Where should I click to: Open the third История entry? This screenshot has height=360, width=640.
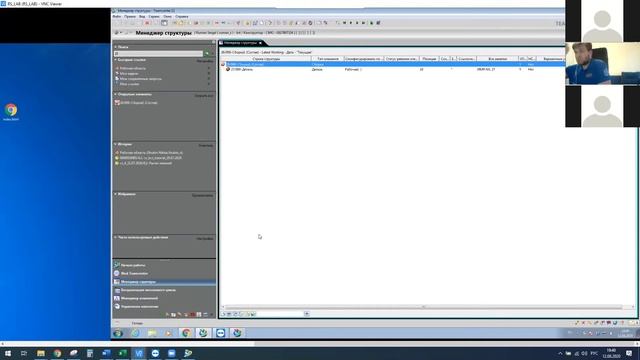click(145, 163)
